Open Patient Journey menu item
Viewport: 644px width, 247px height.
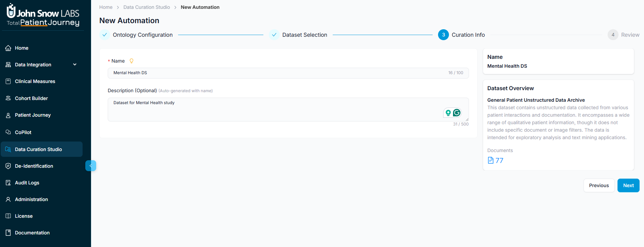[x=41, y=115]
